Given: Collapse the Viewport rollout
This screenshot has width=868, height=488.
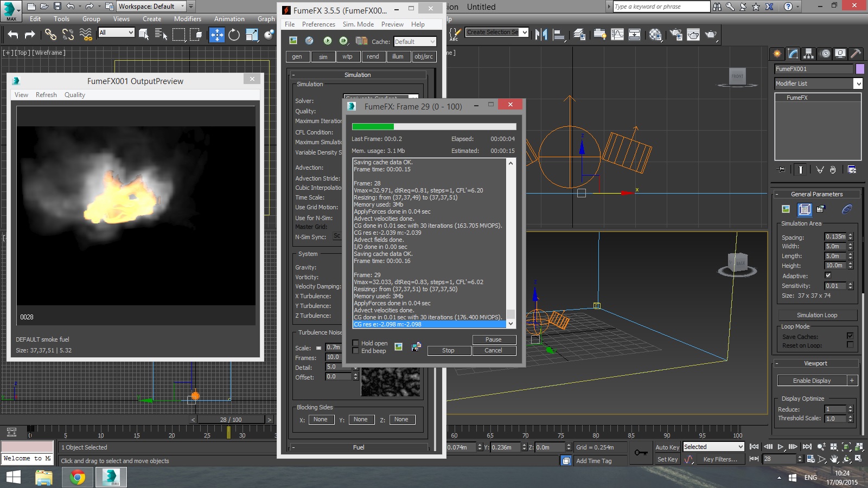Looking at the screenshot, I should [815, 363].
